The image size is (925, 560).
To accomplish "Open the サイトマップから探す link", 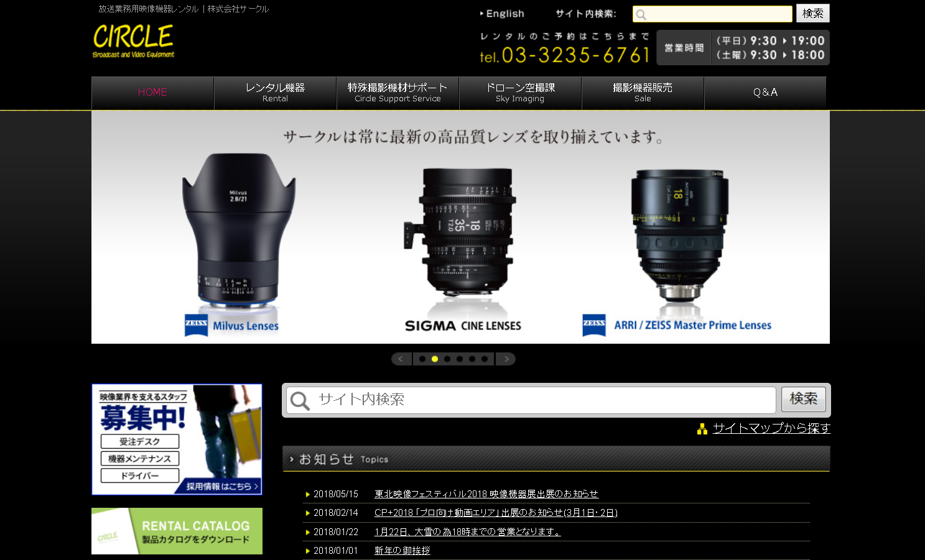I will pyautogui.click(x=771, y=428).
